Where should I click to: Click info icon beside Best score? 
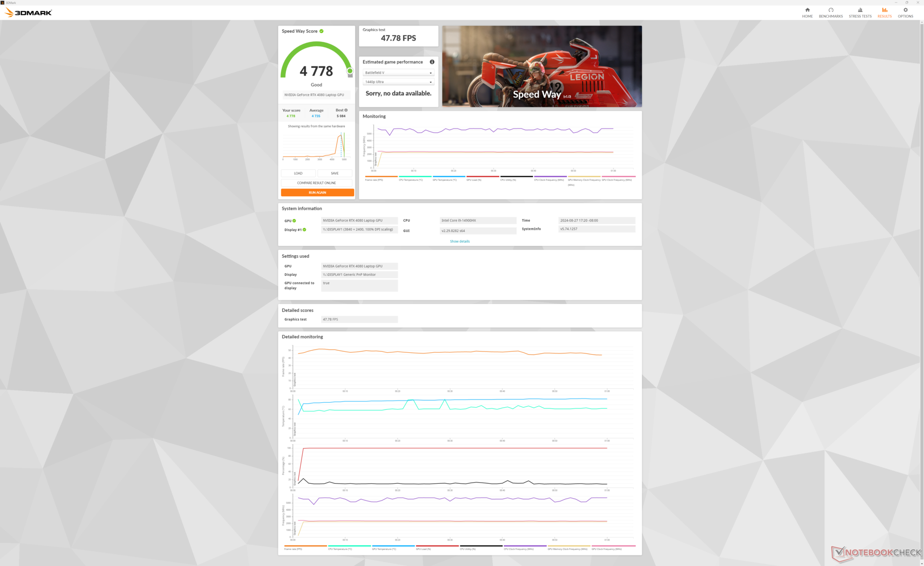pos(346,110)
